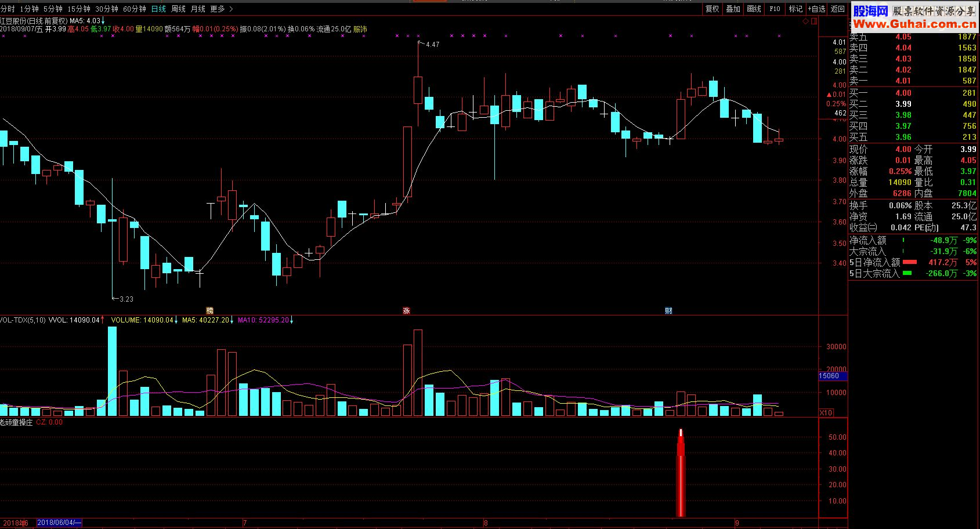Click the 2018/06/04 date label on time axis
This screenshot has width=980, height=529.
(59, 523)
